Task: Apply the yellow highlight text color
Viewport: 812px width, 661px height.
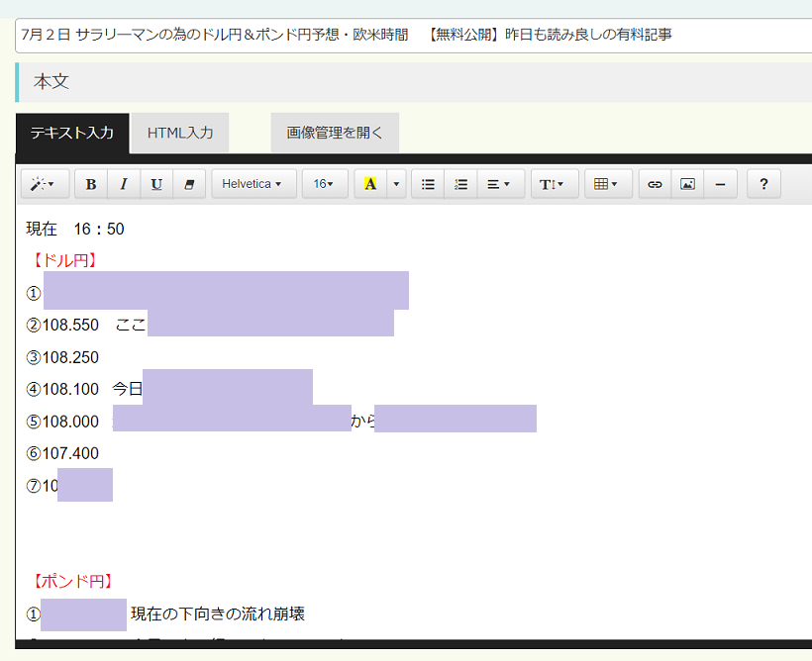Action: click(370, 184)
